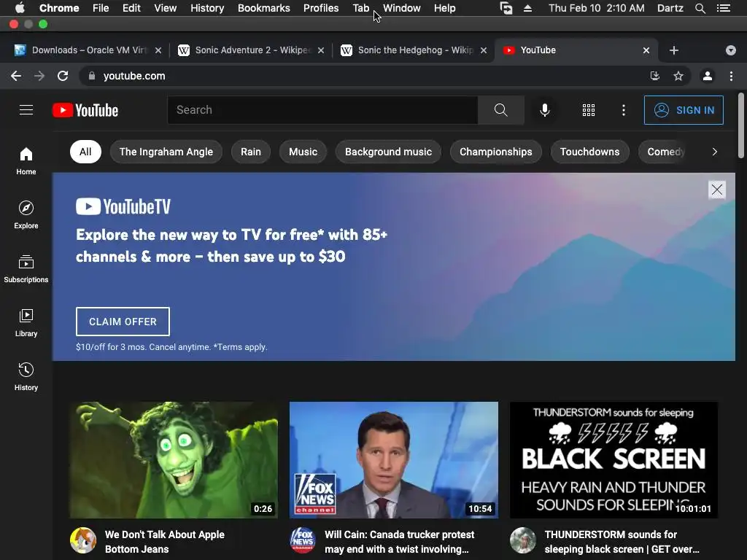Click the screen mirroring menu bar icon
The image size is (747, 560).
[506, 8]
